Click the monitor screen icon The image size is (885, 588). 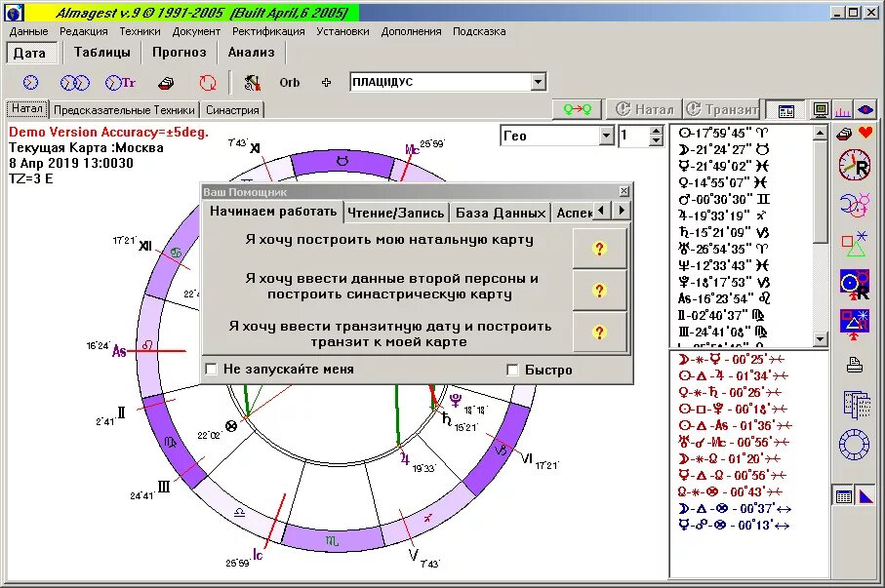pyautogui.click(x=822, y=110)
